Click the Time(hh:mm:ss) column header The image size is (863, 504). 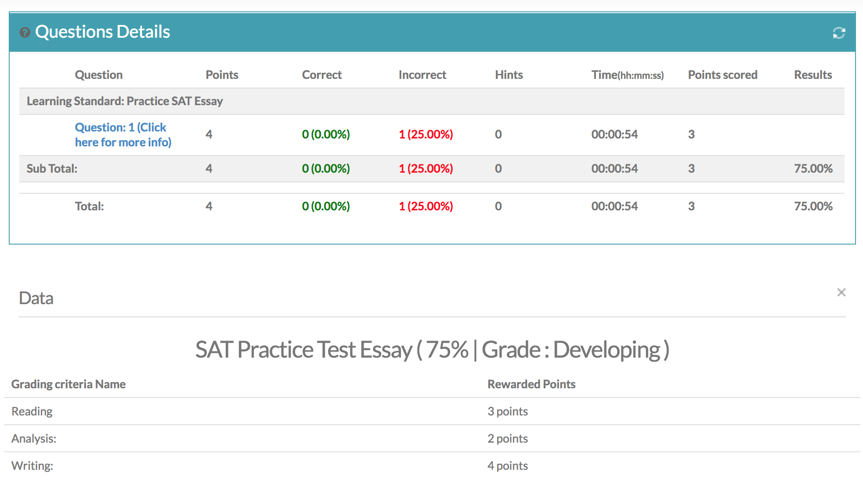click(628, 75)
